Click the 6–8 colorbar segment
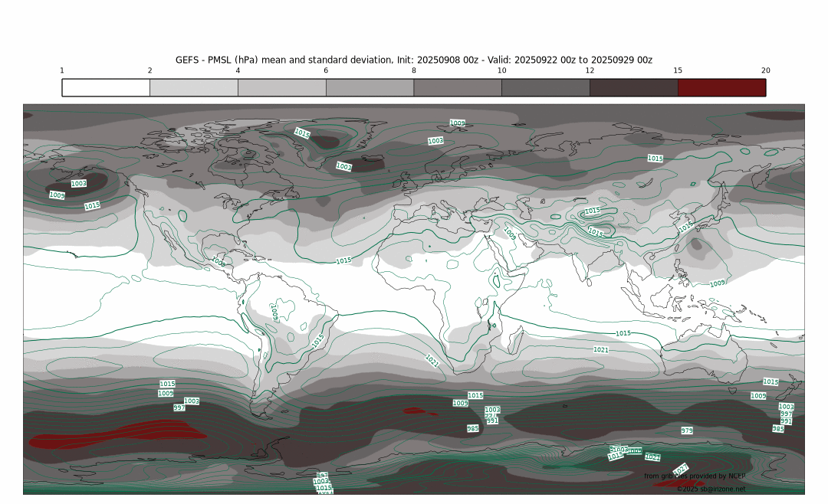The width and height of the screenshot is (828, 504). point(370,87)
